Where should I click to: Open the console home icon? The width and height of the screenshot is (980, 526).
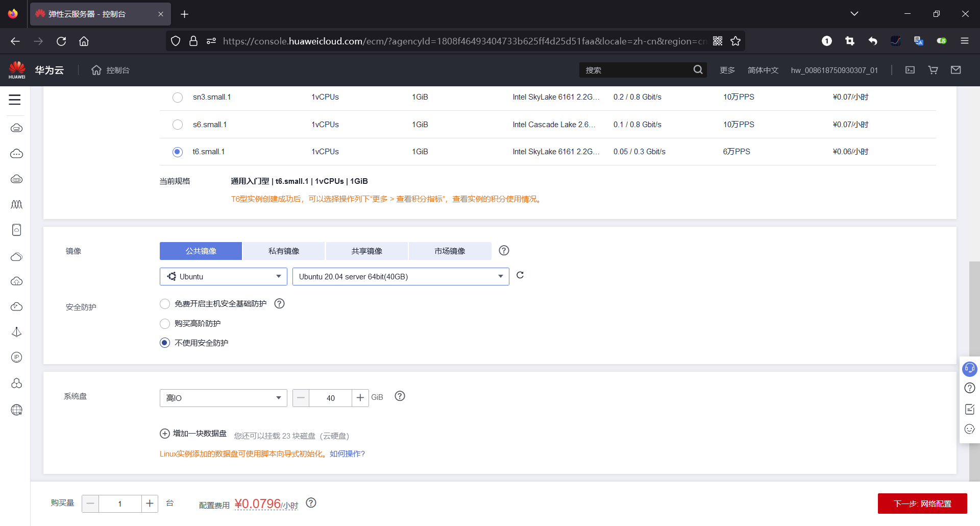pos(96,70)
